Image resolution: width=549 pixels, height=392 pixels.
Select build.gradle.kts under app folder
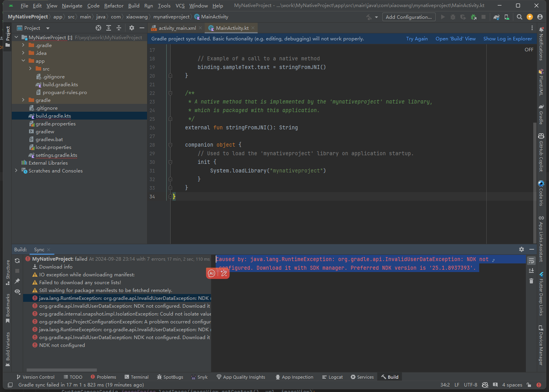point(60,84)
